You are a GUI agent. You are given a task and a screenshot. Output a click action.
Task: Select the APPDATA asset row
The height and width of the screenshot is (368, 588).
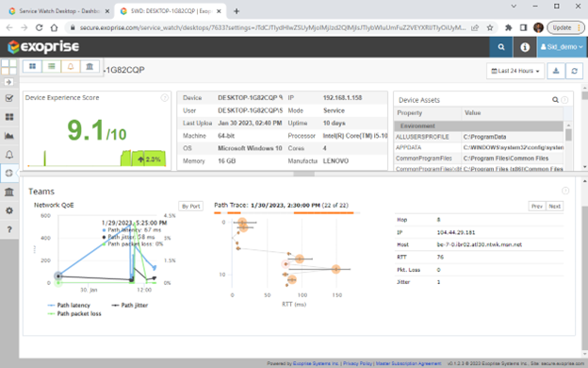click(479, 147)
